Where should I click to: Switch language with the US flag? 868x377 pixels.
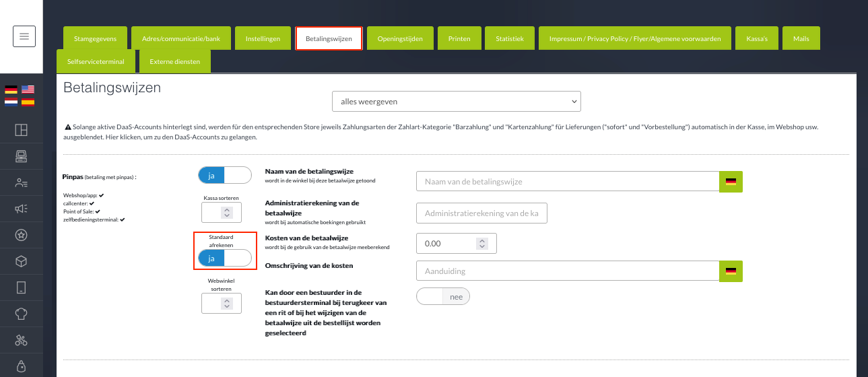coord(28,90)
